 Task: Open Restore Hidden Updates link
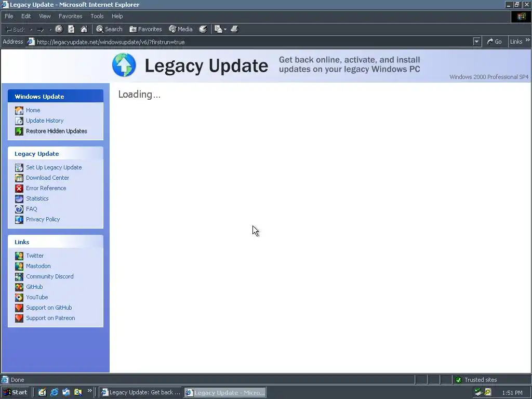coord(57,131)
